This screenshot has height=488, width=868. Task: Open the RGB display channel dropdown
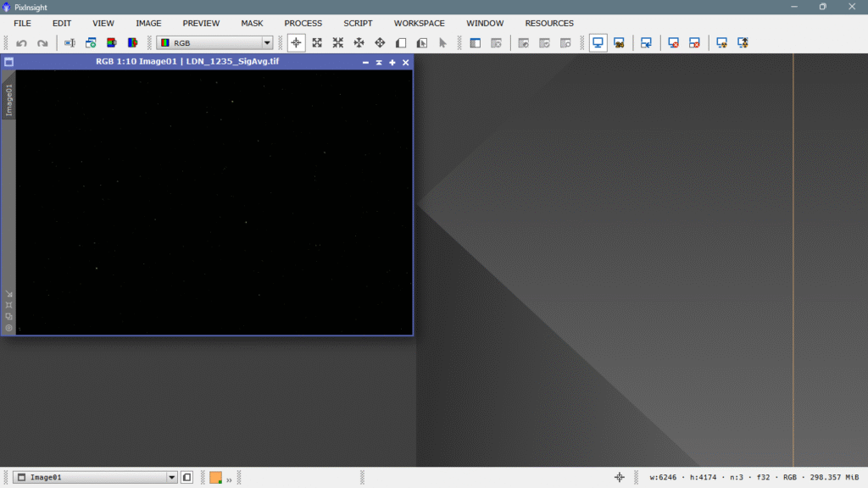(214, 43)
